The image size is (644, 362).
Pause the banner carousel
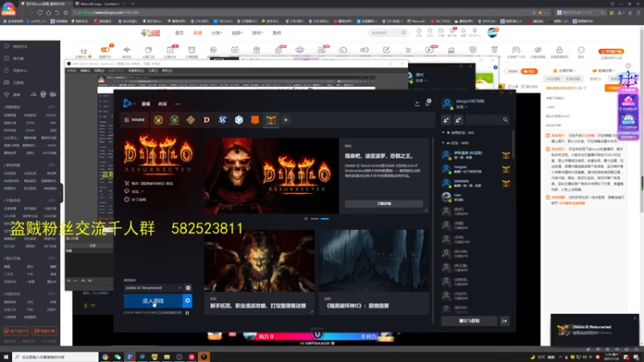pos(306,219)
